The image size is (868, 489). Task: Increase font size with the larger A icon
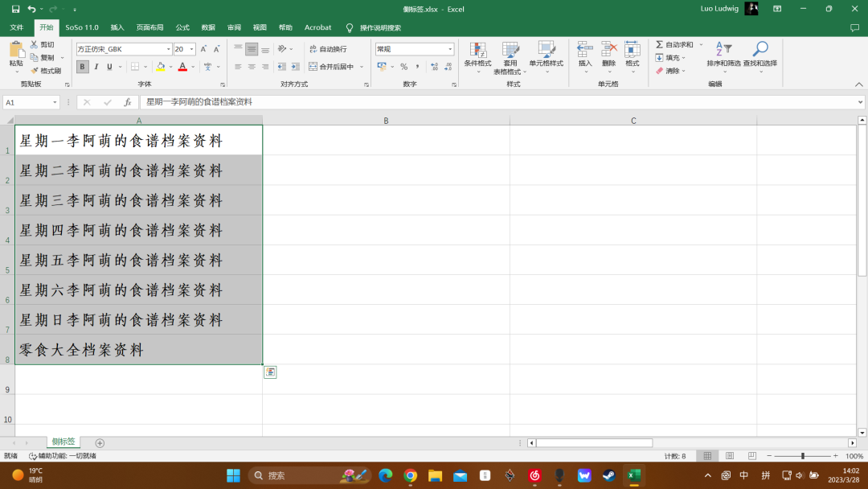tap(203, 49)
